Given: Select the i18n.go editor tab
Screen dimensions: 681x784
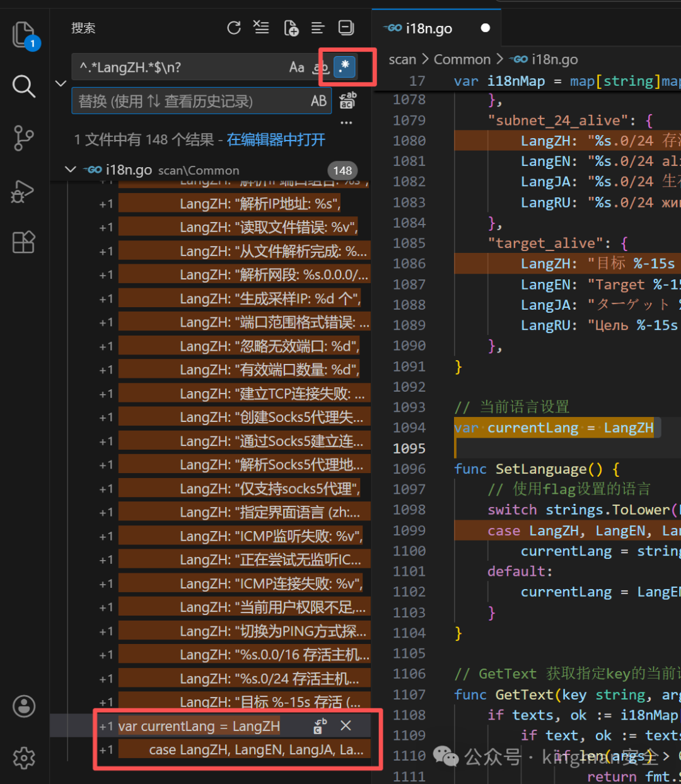Looking at the screenshot, I should click(x=428, y=28).
